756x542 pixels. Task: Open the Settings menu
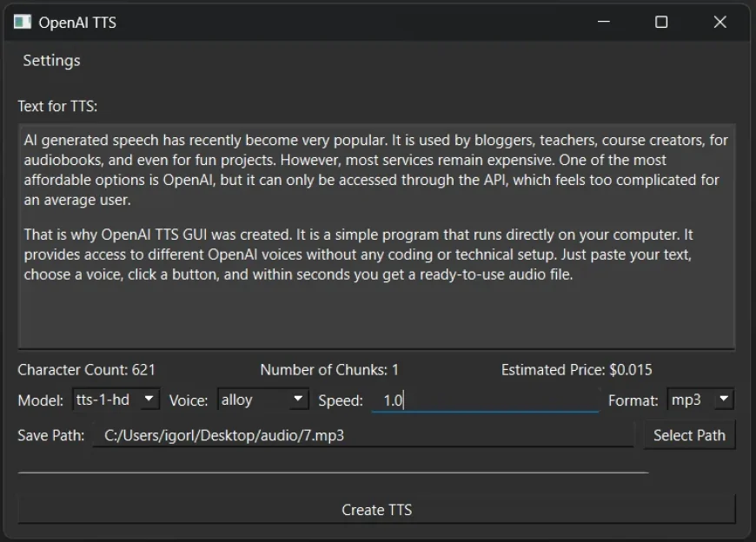point(51,61)
